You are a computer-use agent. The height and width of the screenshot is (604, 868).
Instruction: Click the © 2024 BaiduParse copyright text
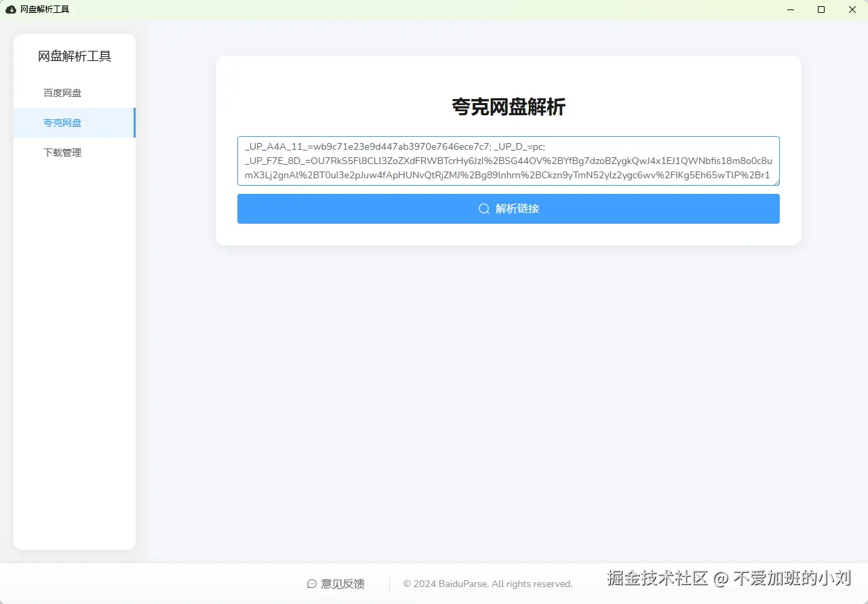click(x=488, y=584)
